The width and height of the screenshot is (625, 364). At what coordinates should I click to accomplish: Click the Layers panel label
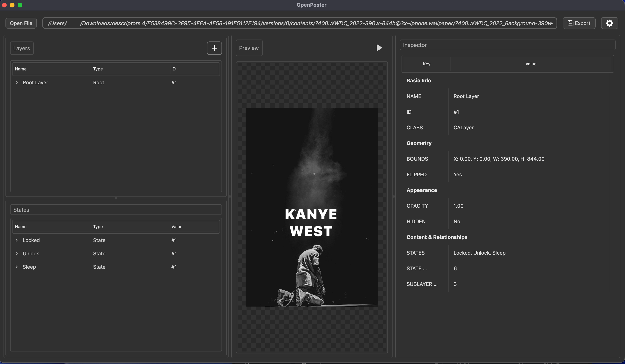(x=22, y=48)
